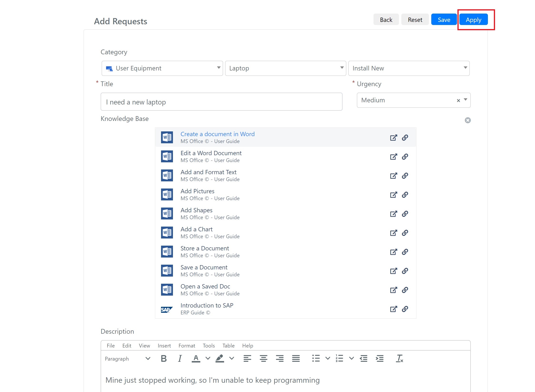The width and height of the screenshot is (535, 392).
Task: Clear the Medium urgency selection
Action: pos(458,100)
